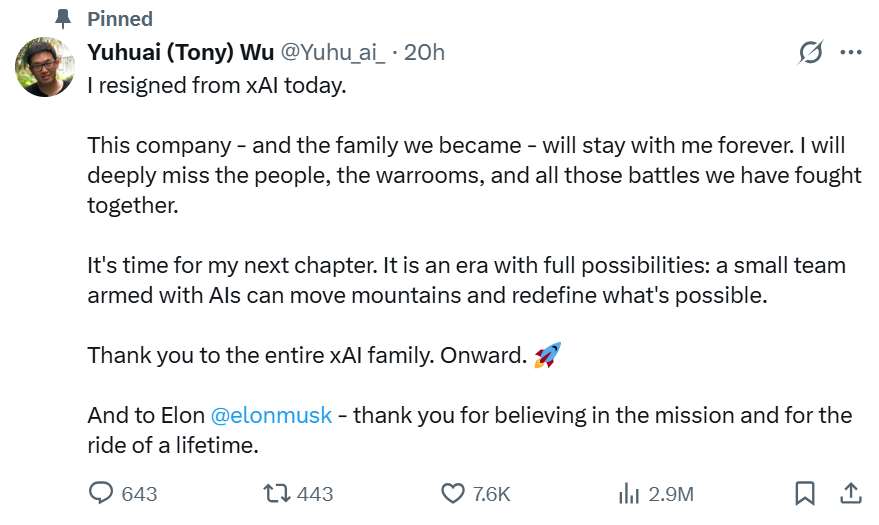Click the rocket emoji after Onward
This screenshot has width=879, height=525.
point(547,355)
